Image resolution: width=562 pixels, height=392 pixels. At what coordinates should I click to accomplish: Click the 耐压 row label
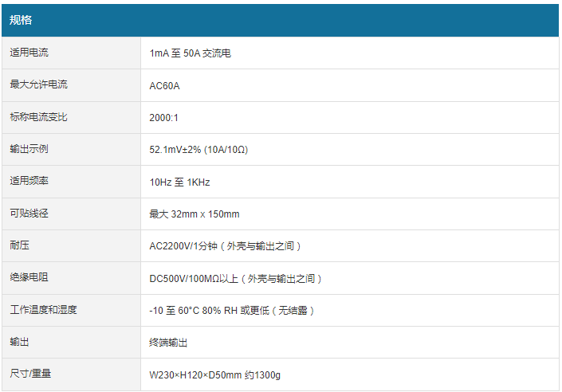tap(19, 245)
